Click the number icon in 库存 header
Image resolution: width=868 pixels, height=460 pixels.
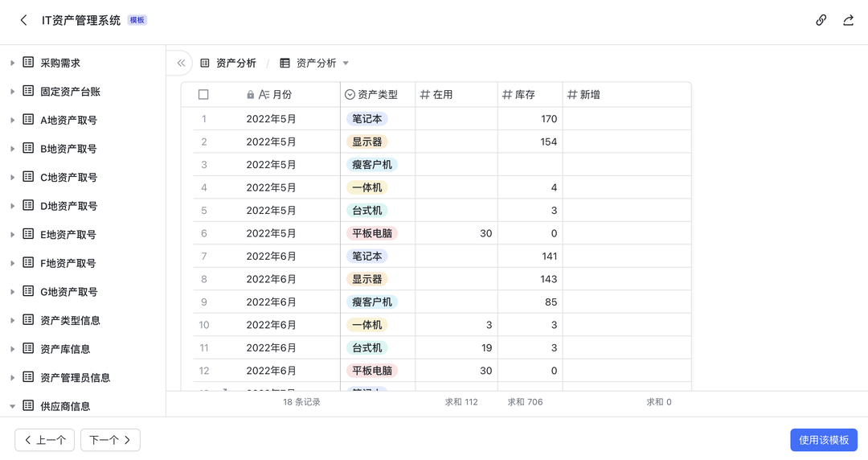507,95
